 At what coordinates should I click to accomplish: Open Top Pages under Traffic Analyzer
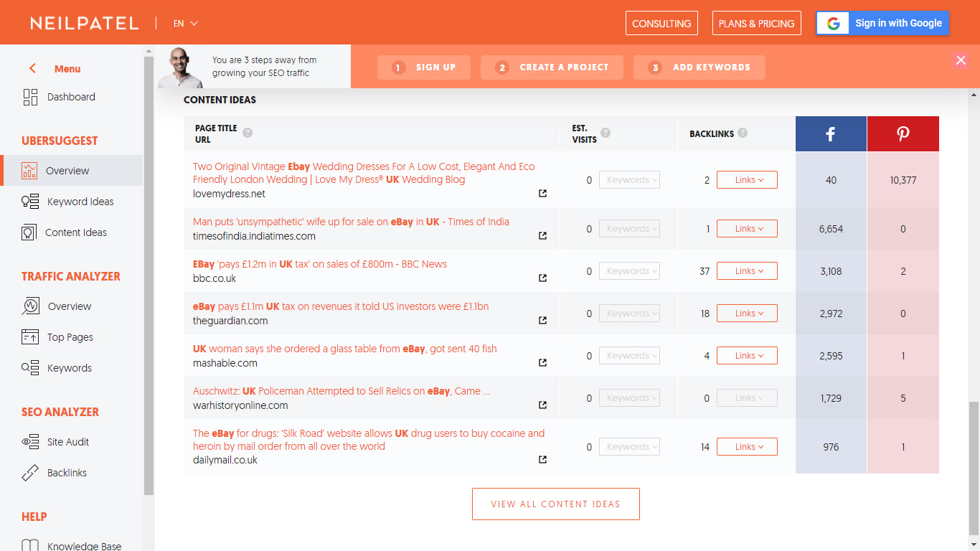(70, 337)
